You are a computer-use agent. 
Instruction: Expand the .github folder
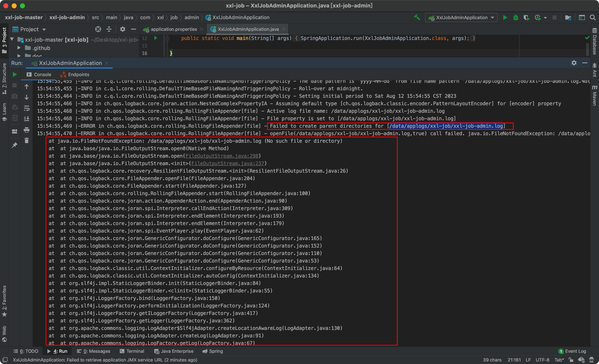(x=19, y=48)
